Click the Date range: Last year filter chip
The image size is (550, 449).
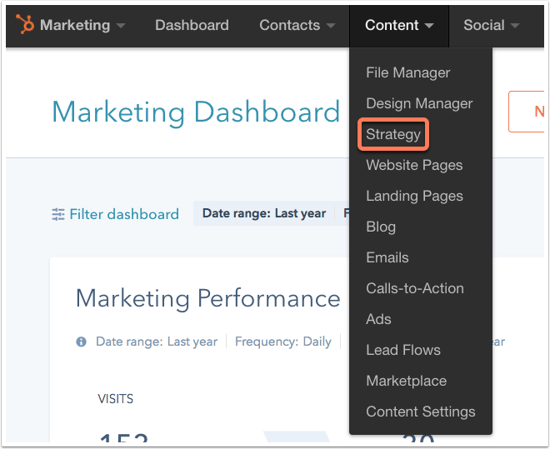[264, 213]
